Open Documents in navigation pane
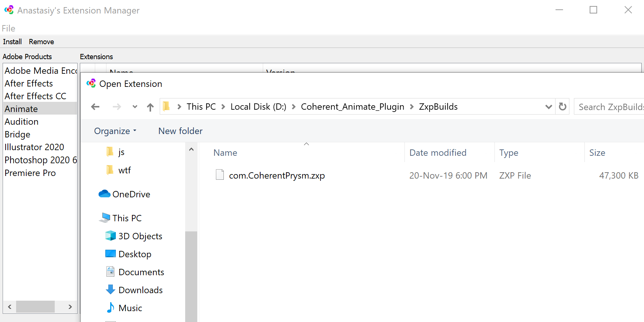This screenshot has width=644, height=322. (135, 272)
